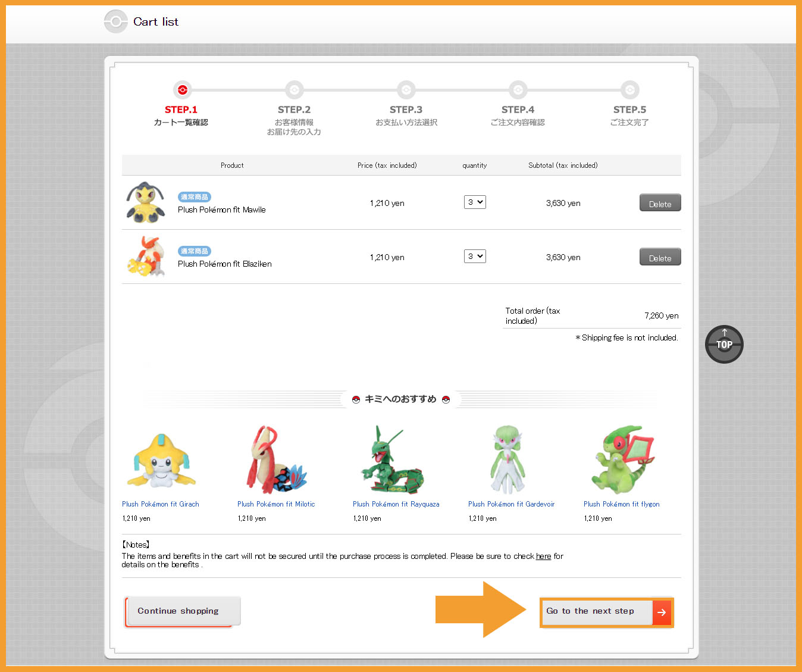Click the STEP.3 label text
Viewport: 802px width, 672px height.
pyautogui.click(x=406, y=110)
